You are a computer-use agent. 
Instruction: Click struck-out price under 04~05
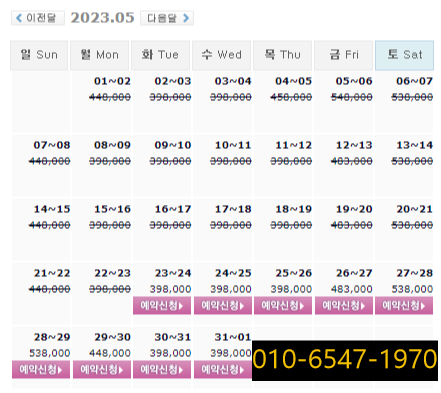point(291,97)
